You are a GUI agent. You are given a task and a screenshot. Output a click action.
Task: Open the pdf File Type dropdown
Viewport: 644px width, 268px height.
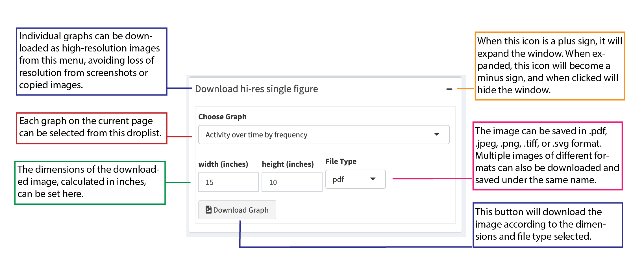(355, 179)
